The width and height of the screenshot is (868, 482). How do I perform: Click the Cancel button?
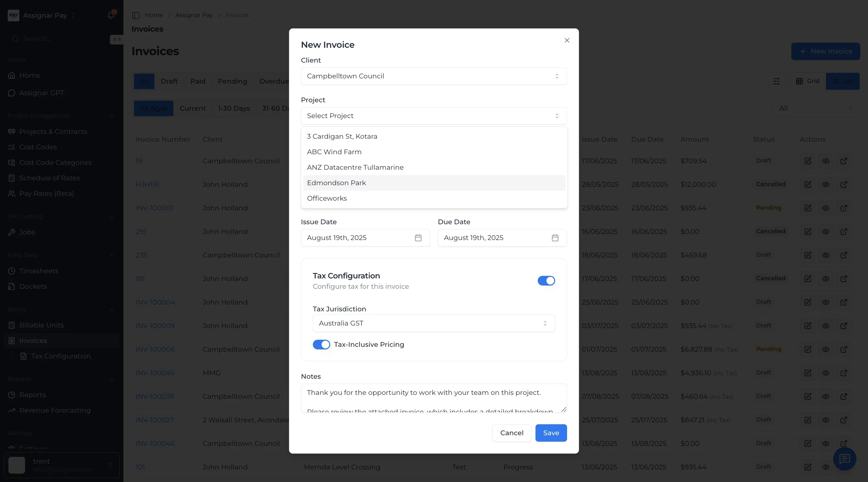(512, 433)
